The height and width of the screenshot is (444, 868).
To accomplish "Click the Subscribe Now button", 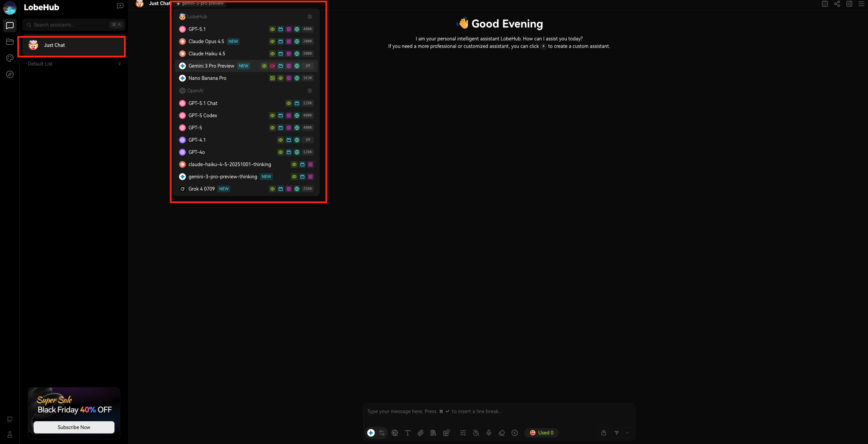I will tap(74, 427).
